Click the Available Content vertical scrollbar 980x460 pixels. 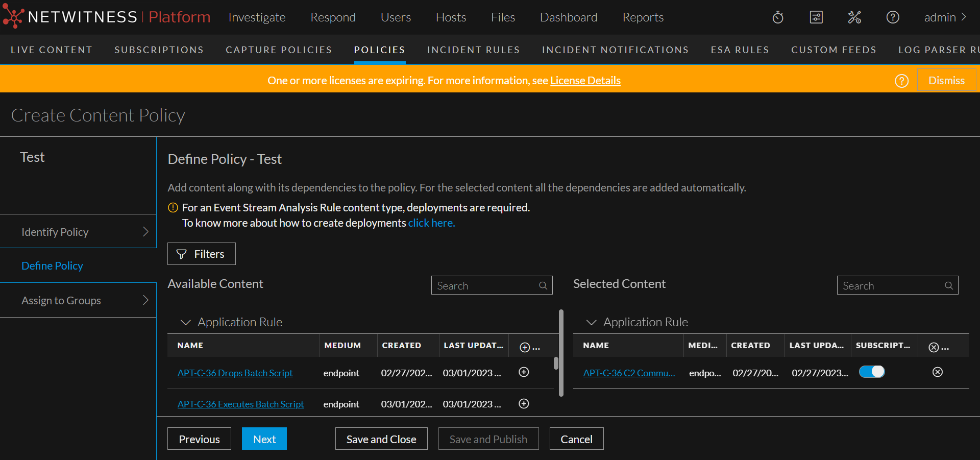pos(561,352)
